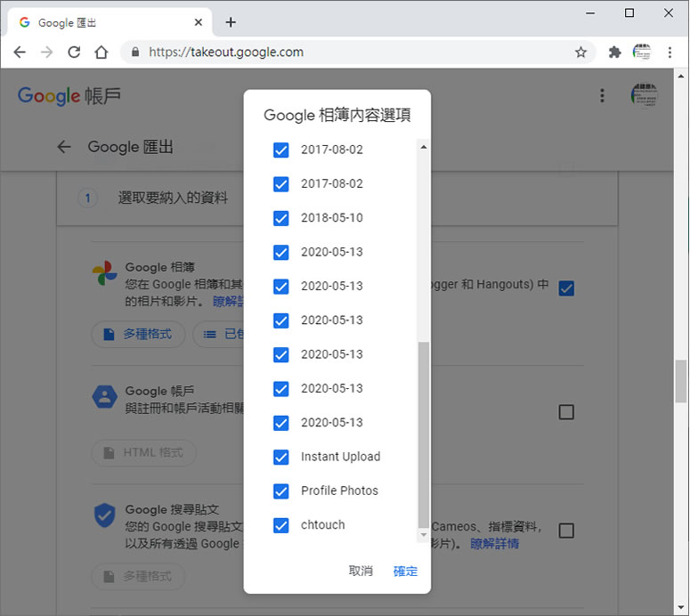Click the Google 搜尋貼文 shield icon

click(x=105, y=515)
